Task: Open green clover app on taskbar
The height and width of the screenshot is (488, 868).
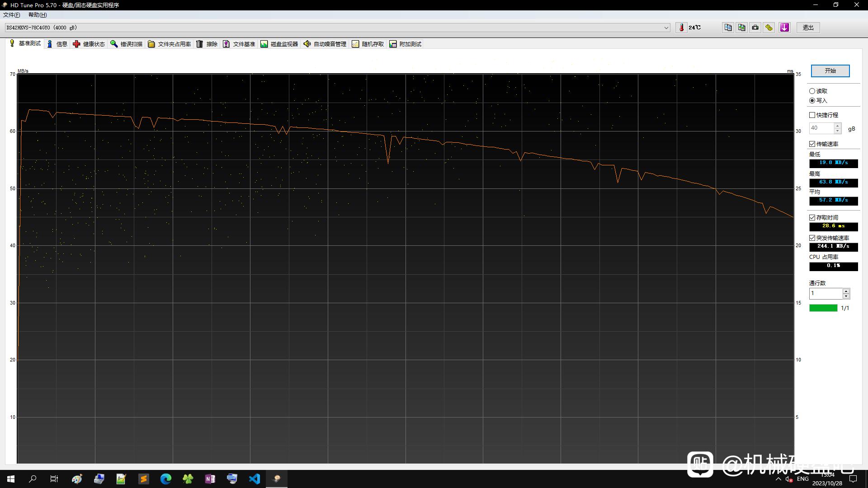Action: coord(188,479)
